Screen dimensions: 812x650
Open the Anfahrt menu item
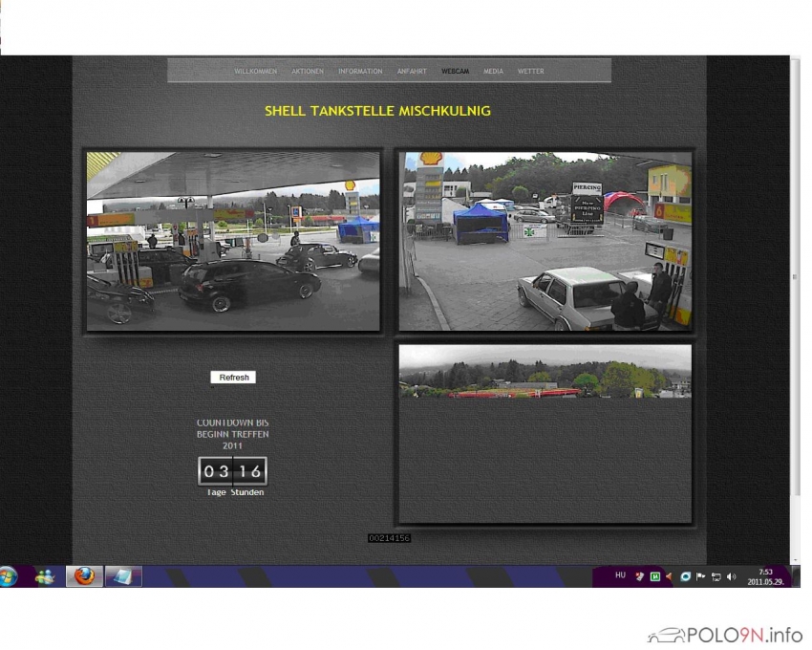coord(412,72)
